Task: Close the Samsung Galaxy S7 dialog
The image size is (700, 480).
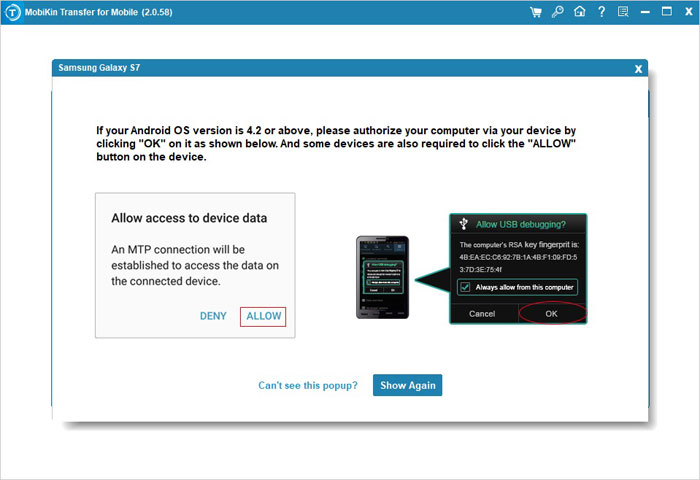Action: tap(638, 69)
